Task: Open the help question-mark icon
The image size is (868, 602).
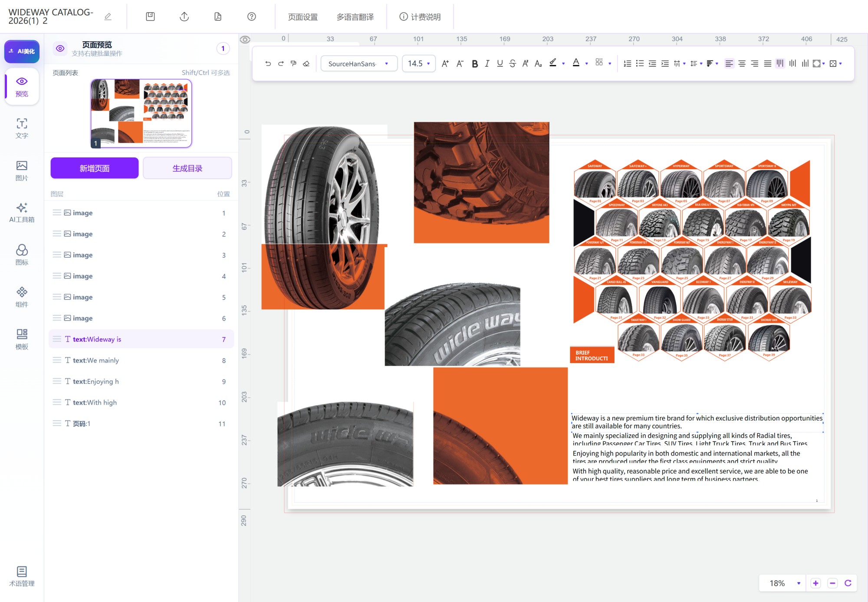Action: (252, 16)
